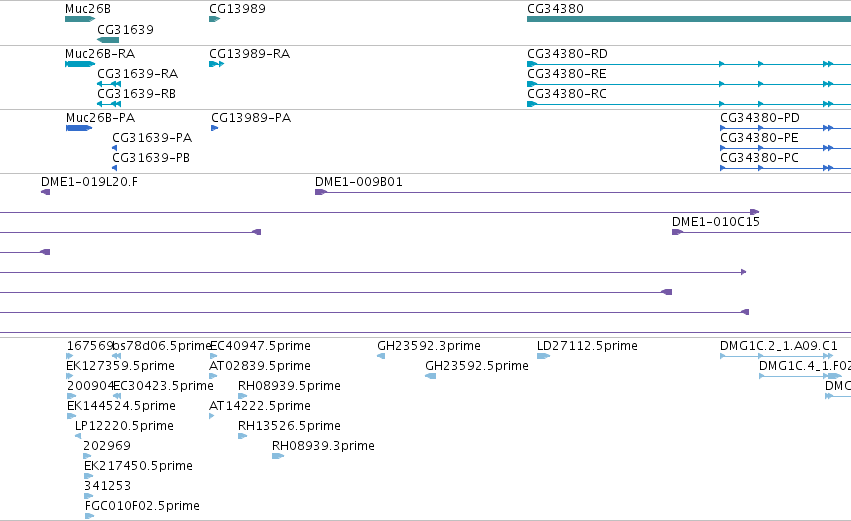Select EST label 200904
The height and width of the screenshot is (521, 851).
click(90, 386)
